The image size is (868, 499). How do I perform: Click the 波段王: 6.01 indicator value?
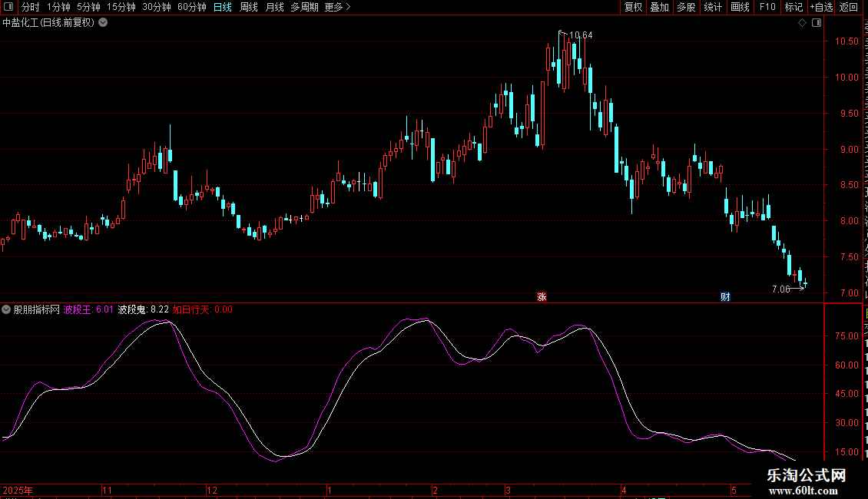click(88, 310)
